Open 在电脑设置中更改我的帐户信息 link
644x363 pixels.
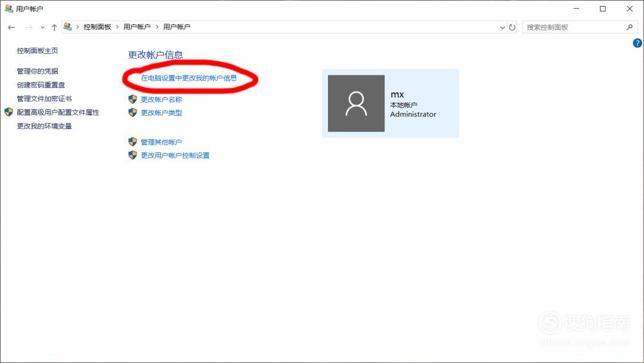(189, 78)
